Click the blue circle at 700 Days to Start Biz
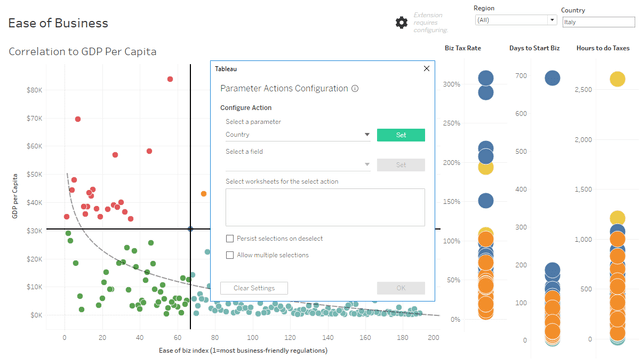Screen dimensions: 640x363 (552, 78)
